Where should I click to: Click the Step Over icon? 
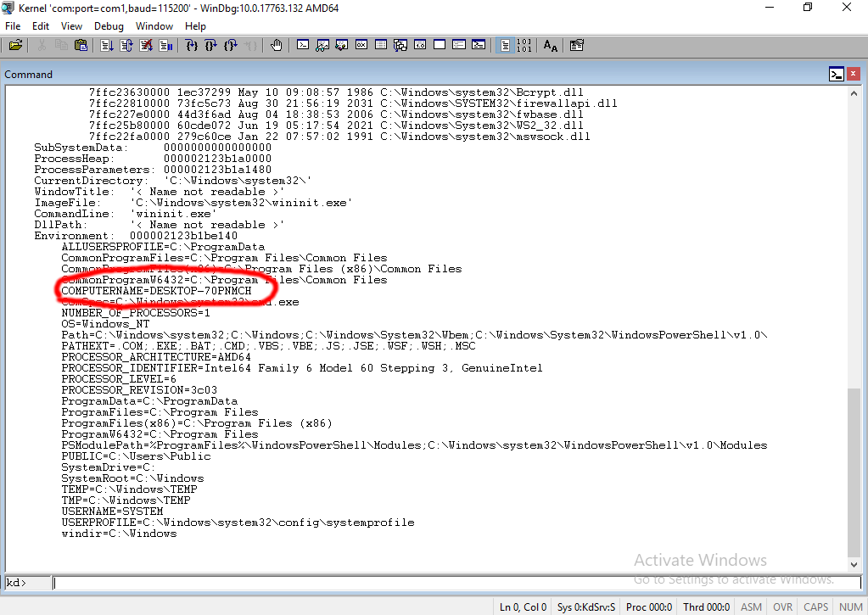click(x=210, y=45)
